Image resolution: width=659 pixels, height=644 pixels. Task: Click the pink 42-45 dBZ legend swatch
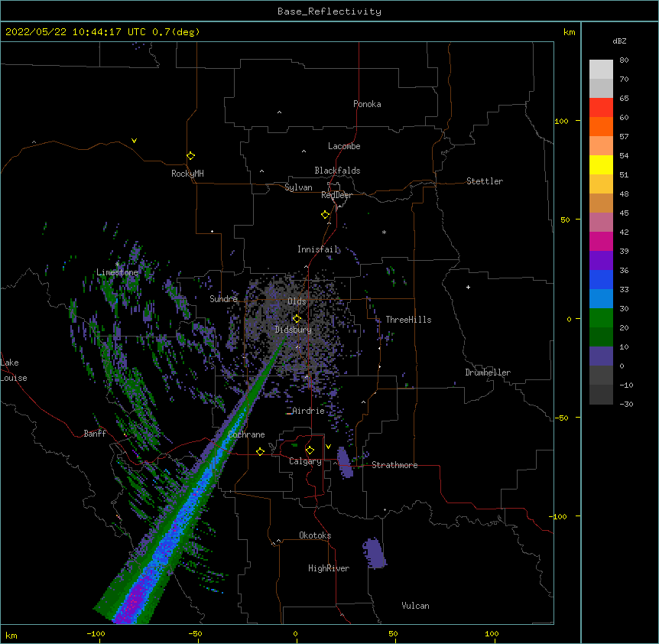(x=601, y=223)
